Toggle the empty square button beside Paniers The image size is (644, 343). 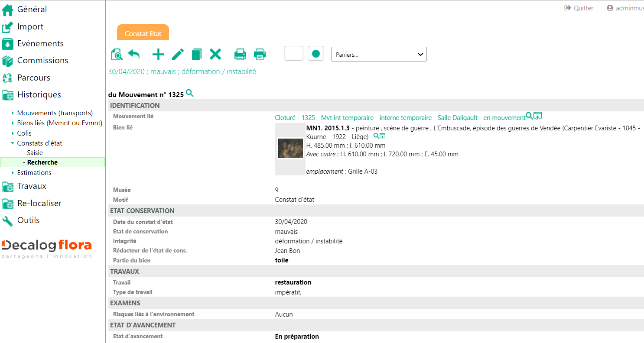point(293,54)
